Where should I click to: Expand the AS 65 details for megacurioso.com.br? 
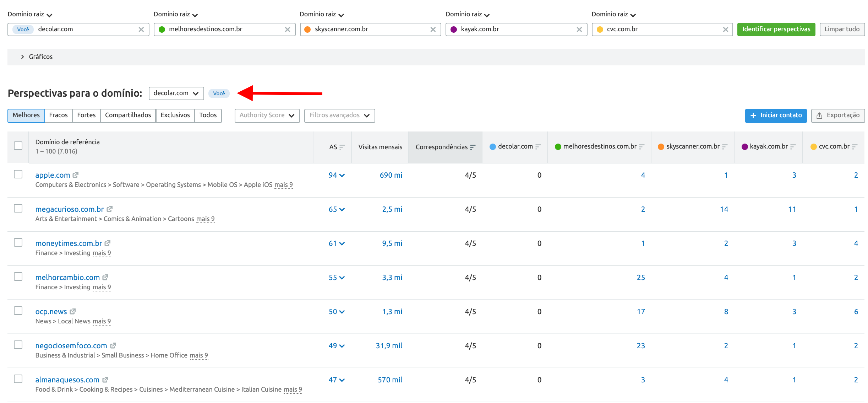pos(337,209)
